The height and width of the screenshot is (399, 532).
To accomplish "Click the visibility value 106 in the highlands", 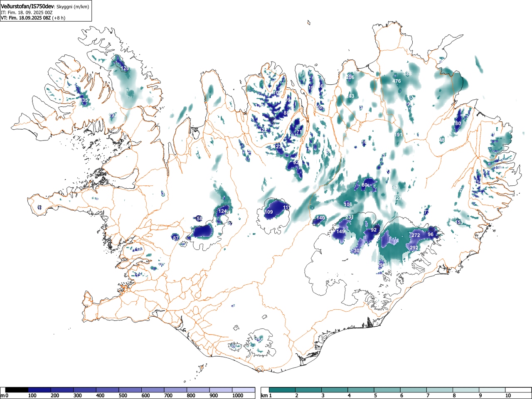I will [x=348, y=204].
